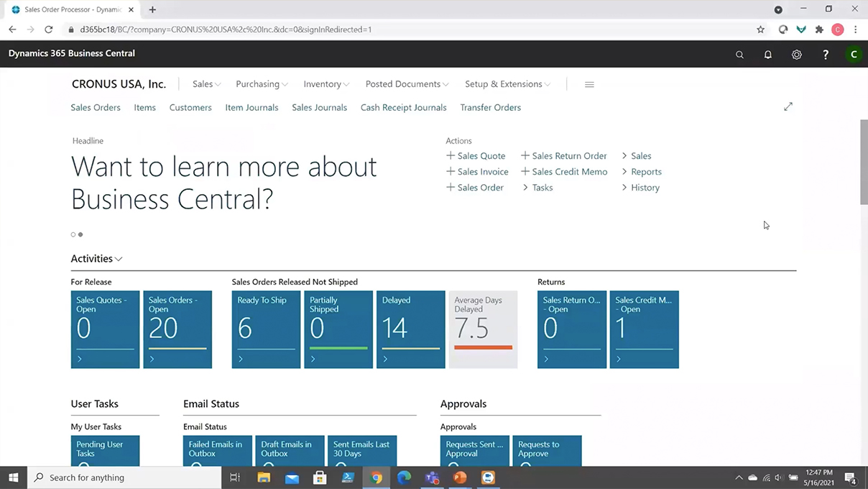Open Microsoft Store from the taskbar
This screenshot has height=489, width=868.
[x=320, y=477]
